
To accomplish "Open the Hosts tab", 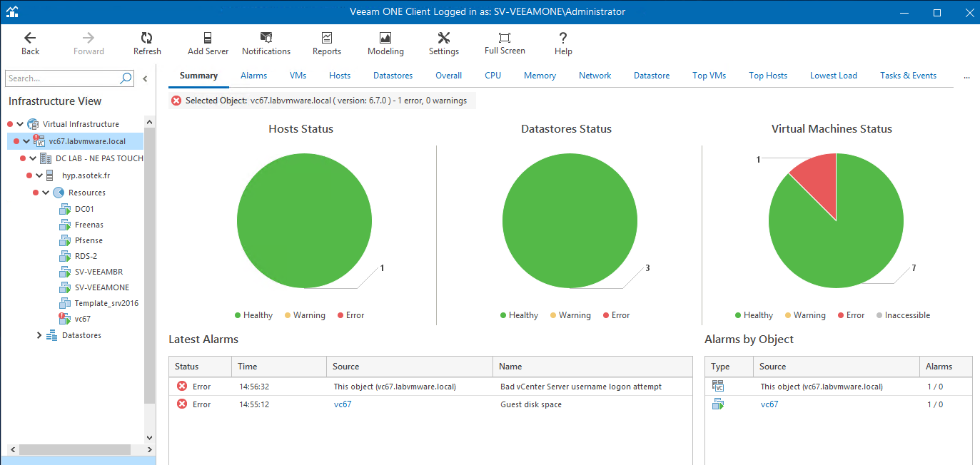I will [340, 76].
